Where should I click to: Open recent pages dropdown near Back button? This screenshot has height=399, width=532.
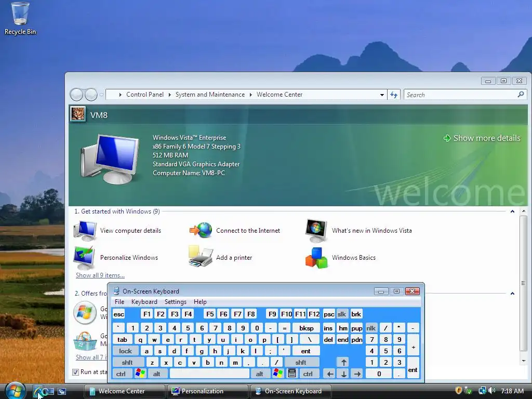101,95
